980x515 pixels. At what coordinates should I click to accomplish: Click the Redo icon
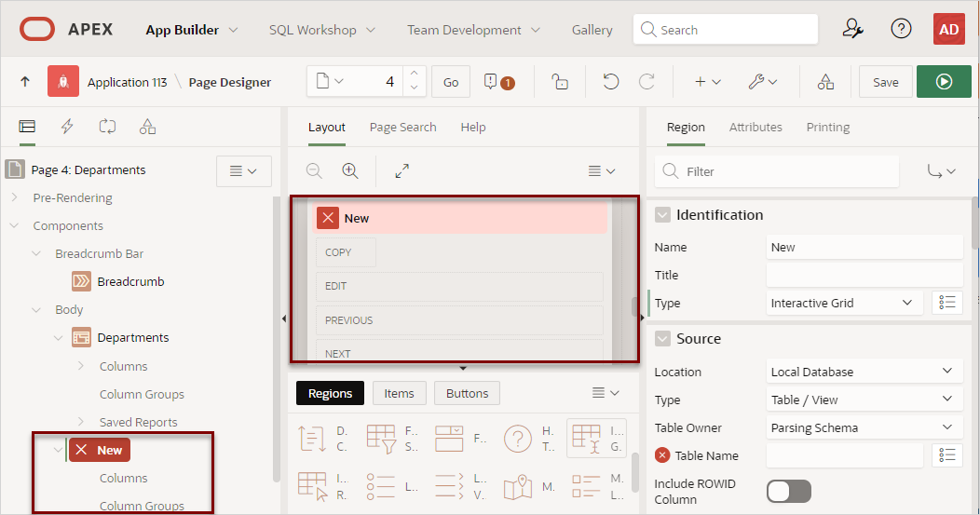coord(647,82)
